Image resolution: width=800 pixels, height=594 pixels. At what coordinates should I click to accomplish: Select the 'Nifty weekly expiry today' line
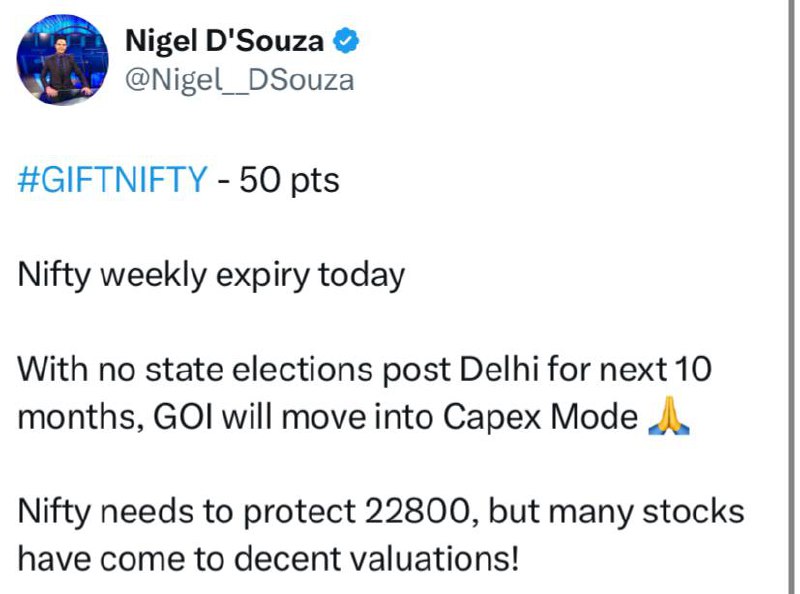(x=211, y=276)
